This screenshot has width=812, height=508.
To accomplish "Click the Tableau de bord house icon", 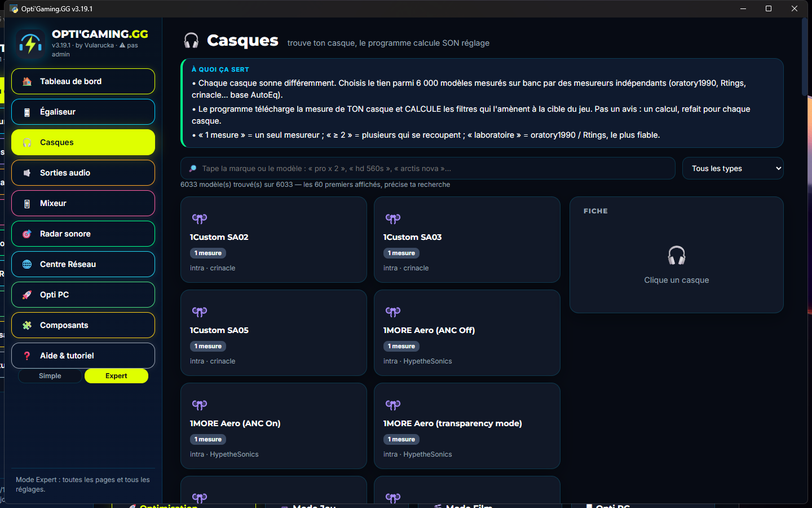I will [27, 81].
